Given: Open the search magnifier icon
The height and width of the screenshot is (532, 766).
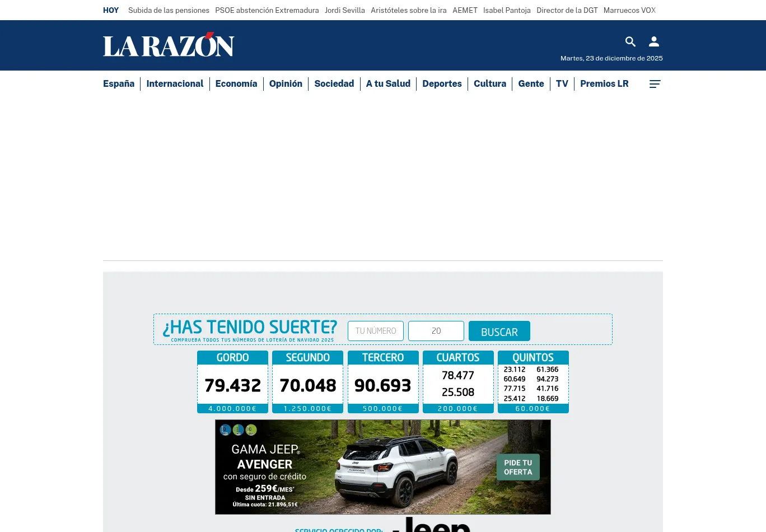Looking at the screenshot, I should click(630, 41).
